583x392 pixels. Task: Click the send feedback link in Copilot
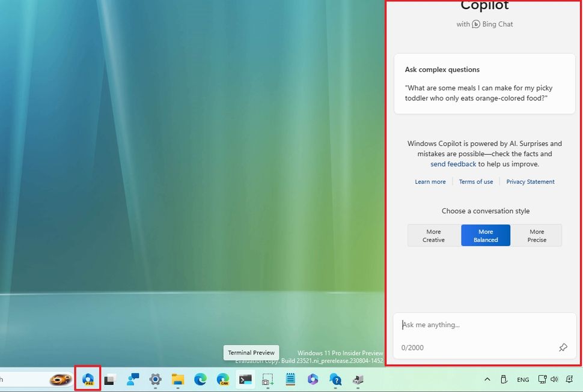coord(453,163)
